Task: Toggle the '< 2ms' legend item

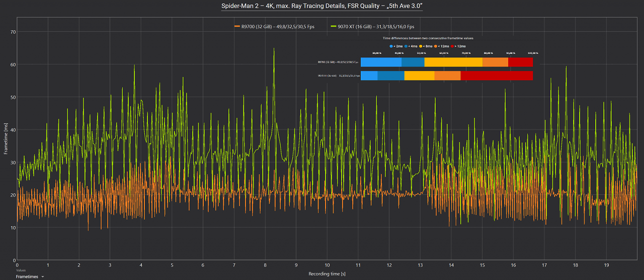Action: pos(395,46)
